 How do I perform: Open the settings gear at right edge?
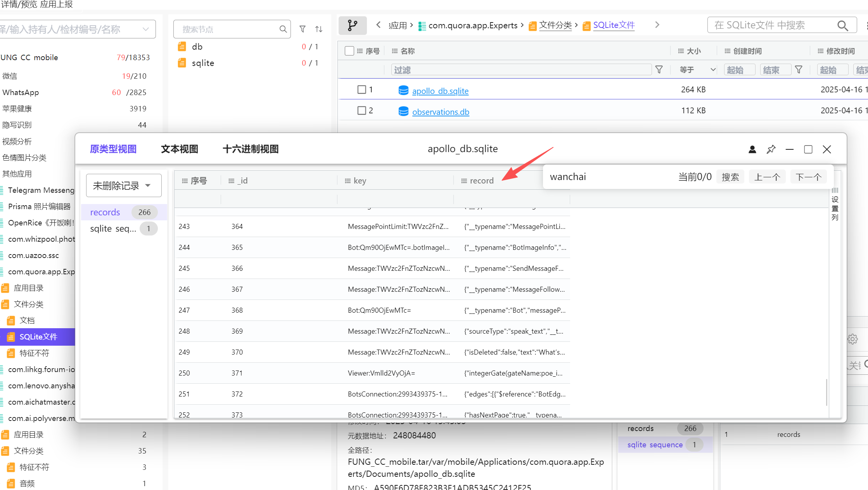(852, 339)
